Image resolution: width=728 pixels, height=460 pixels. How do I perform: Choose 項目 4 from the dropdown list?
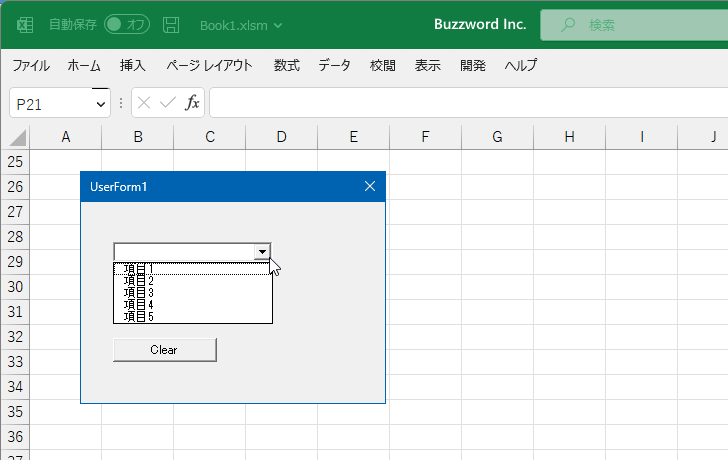[x=192, y=305]
